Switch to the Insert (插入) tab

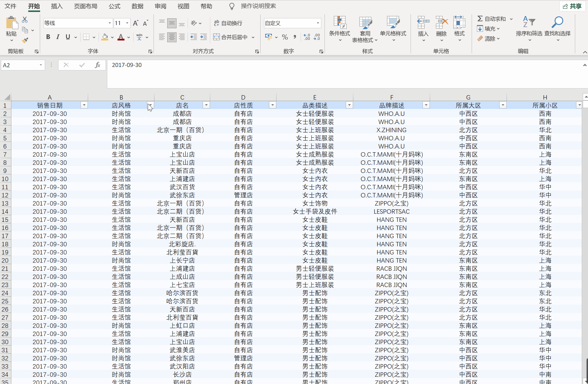click(57, 6)
